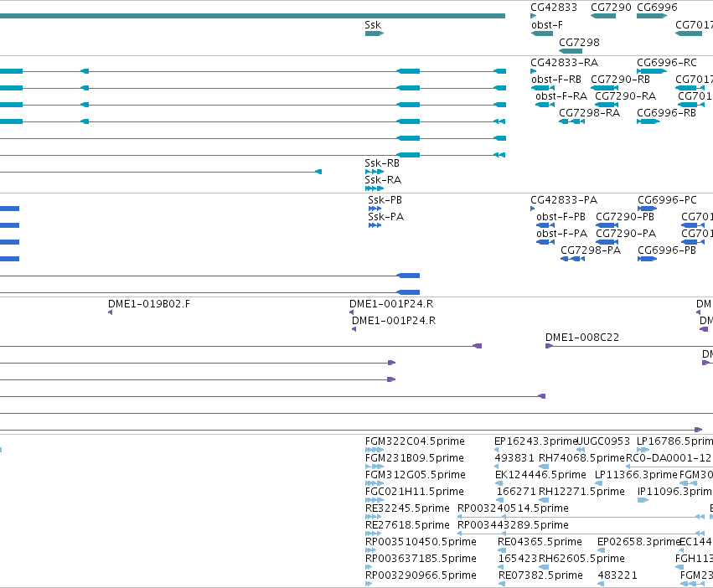The image size is (713, 588).
Task: Open EST FGM312G05.5prime
Action: [416, 475]
